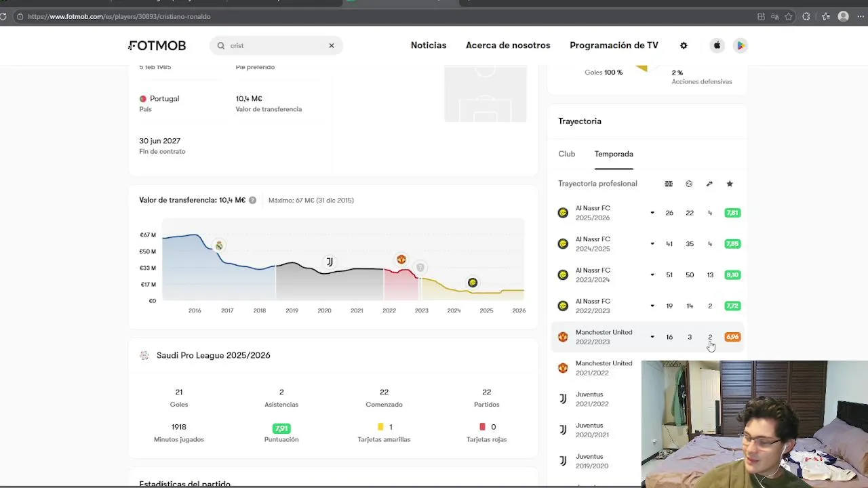Open the Noticias menu
Image resolution: width=868 pixels, height=488 pixels.
(x=429, y=45)
